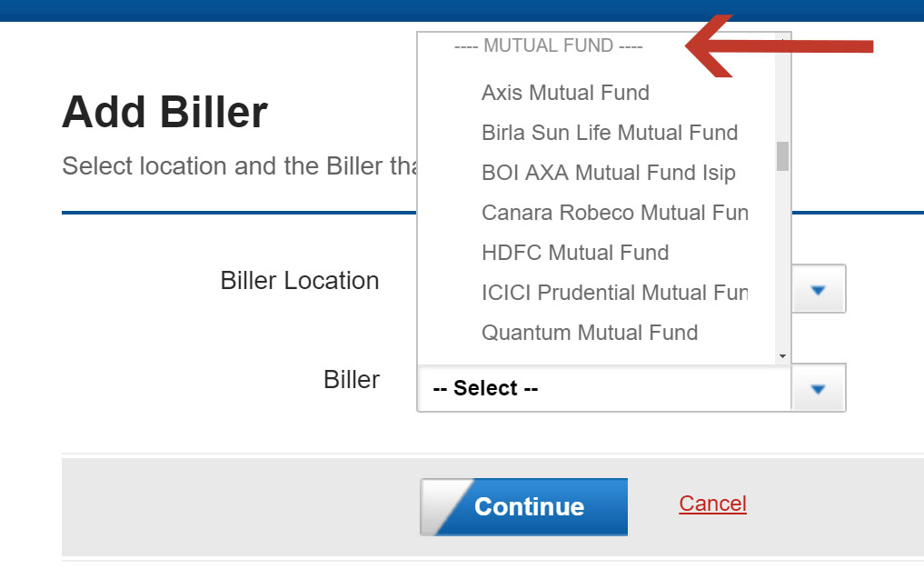
Task: Open the Biller Location dropdown arrow
Action: click(x=819, y=290)
